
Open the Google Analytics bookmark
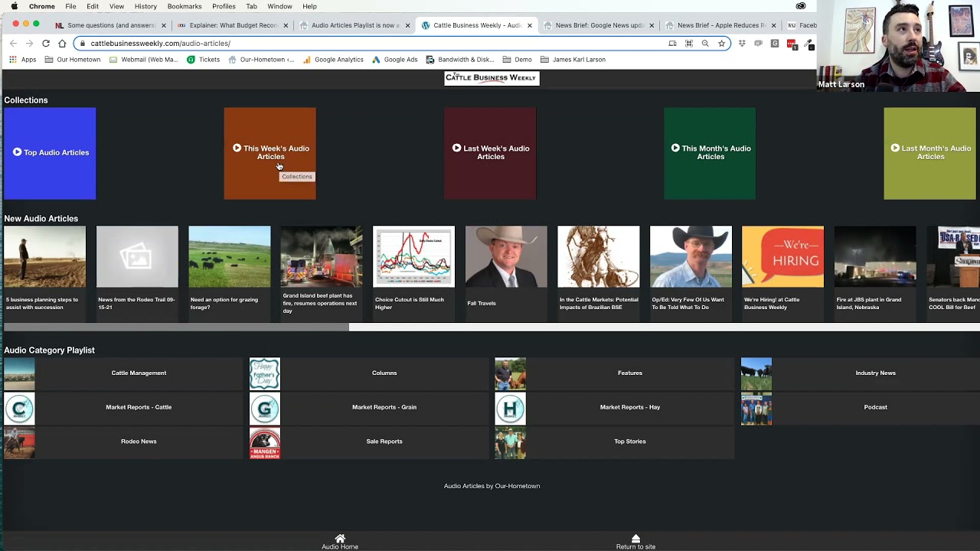pos(332,60)
